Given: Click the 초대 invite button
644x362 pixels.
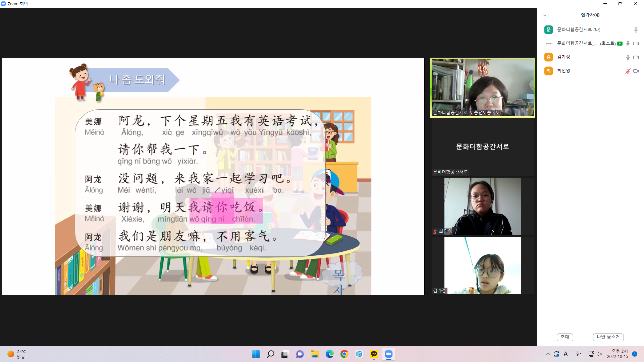Looking at the screenshot, I should pos(565,337).
